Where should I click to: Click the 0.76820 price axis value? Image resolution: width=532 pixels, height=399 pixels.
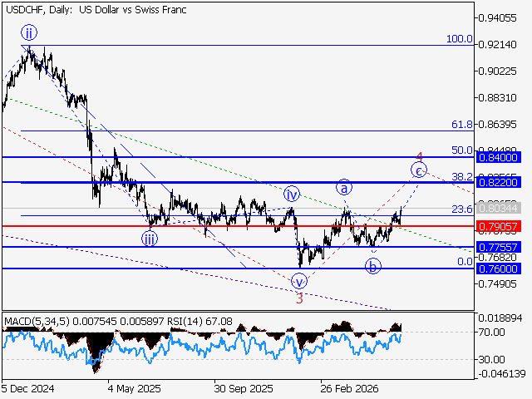tap(497, 258)
